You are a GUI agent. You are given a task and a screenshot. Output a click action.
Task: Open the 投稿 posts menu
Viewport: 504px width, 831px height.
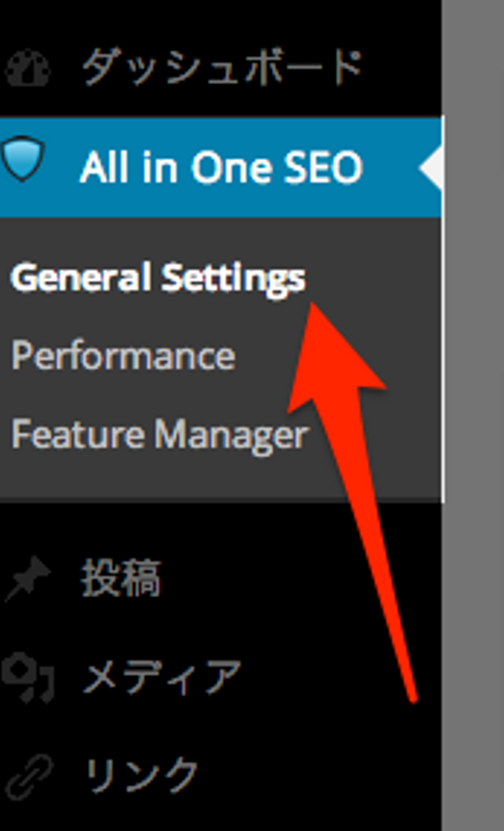click(x=121, y=578)
